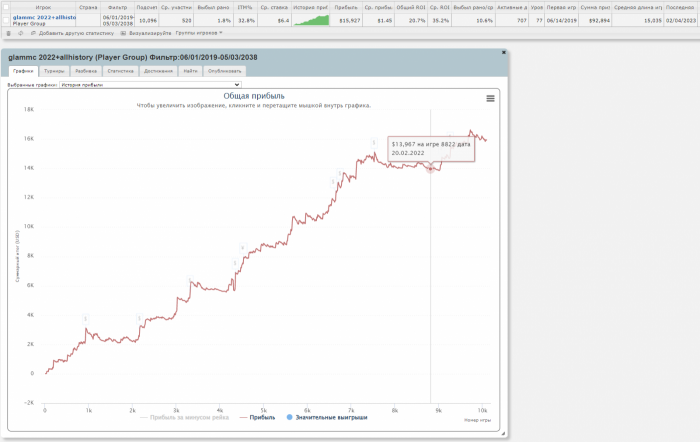This screenshot has width=700, height=442.
Task: Click the average ROI value '35.2%'
Action: [x=441, y=21]
